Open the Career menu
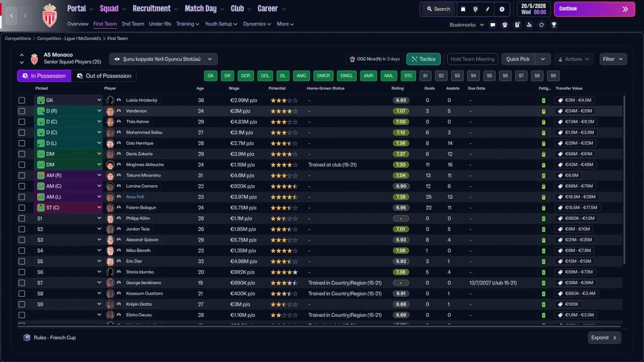 [x=272, y=9]
